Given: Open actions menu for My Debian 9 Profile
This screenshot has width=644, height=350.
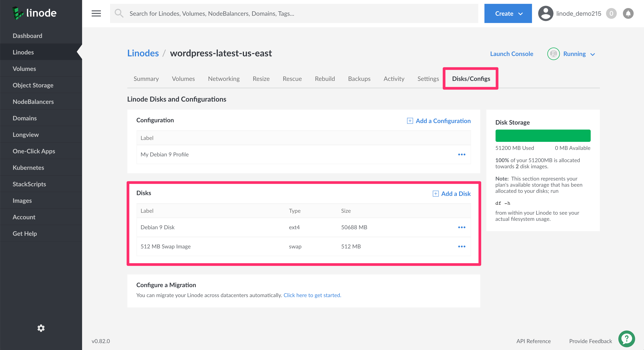Looking at the screenshot, I should [x=461, y=155].
